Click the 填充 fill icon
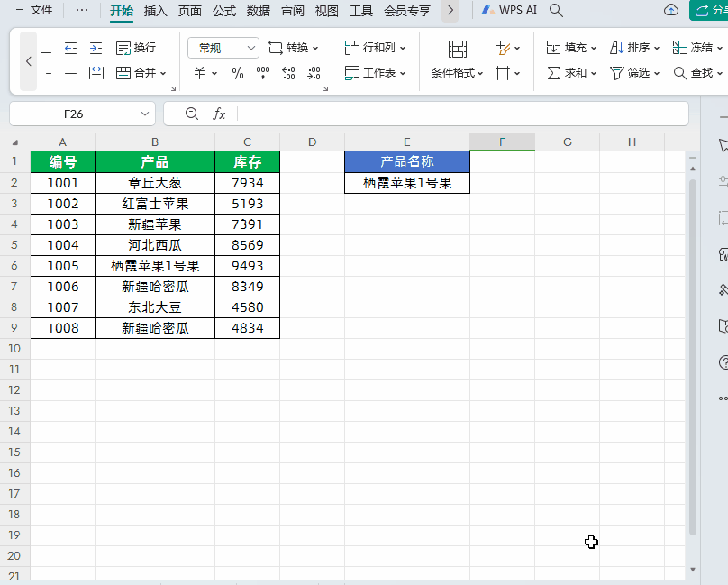 click(x=553, y=48)
